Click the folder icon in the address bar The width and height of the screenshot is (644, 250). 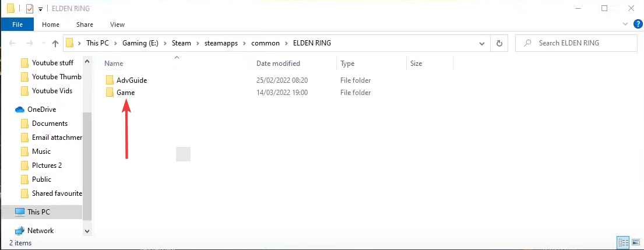tap(70, 43)
